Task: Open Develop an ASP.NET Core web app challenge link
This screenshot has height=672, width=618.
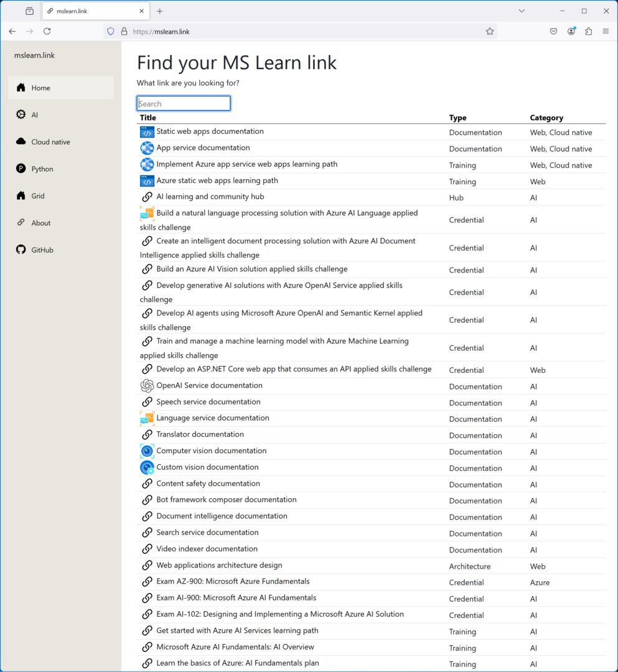Action: tap(294, 369)
